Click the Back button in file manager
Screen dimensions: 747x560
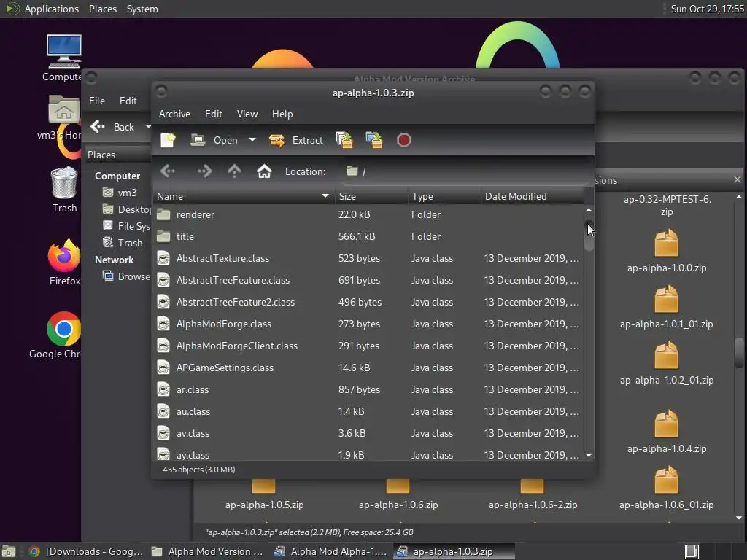[x=113, y=127]
